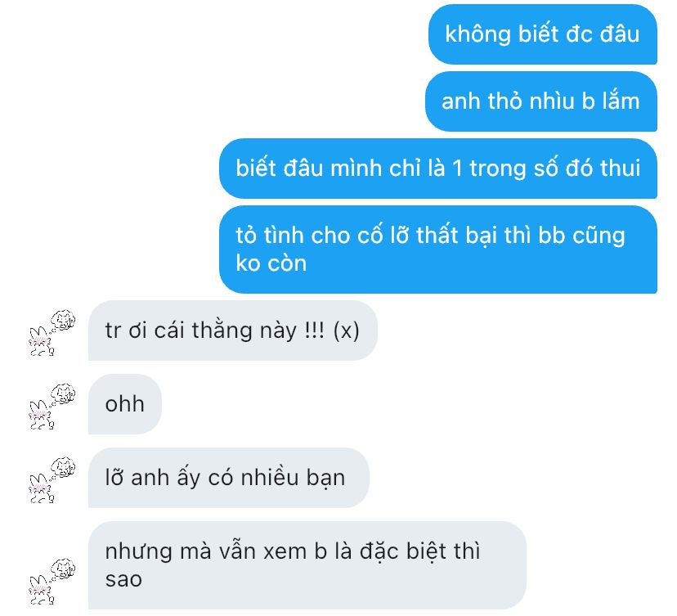Select the "không biết đc đâu" sent bubble
This screenshot has height=616, width=677.
pos(543,34)
